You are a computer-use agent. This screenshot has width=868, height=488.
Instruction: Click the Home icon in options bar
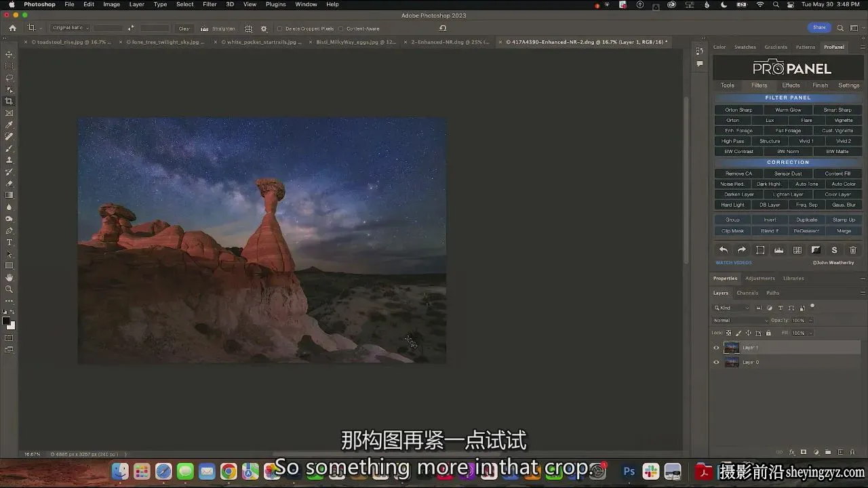pos(12,28)
